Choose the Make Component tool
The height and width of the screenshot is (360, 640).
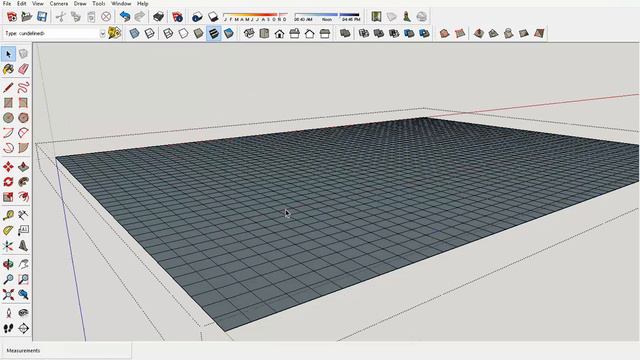click(23, 54)
